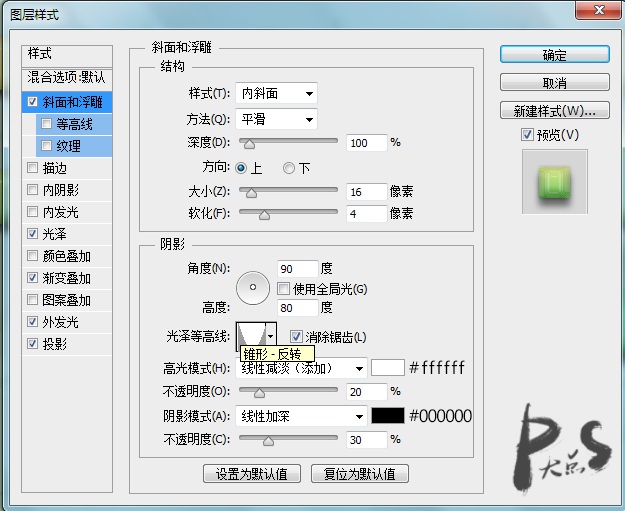Click the angle dial control
Image resolution: width=625 pixels, height=511 pixels.
pyautogui.click(x=253, y=287)
